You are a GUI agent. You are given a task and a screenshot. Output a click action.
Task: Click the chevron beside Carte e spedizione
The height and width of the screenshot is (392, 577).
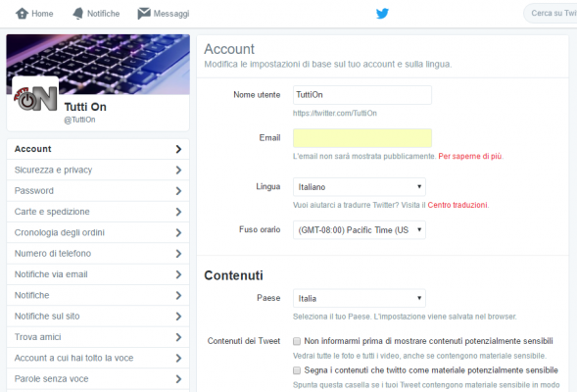point(178,212)
